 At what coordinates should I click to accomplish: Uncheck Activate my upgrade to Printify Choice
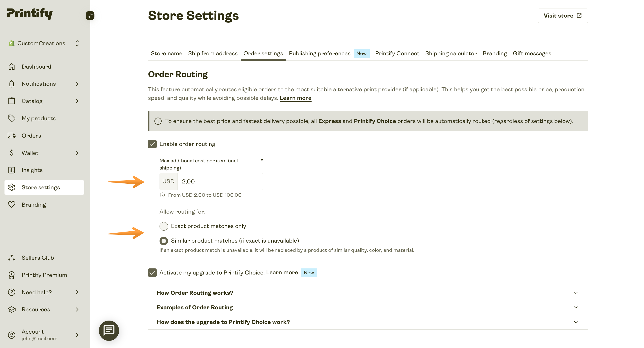(152, 272)
